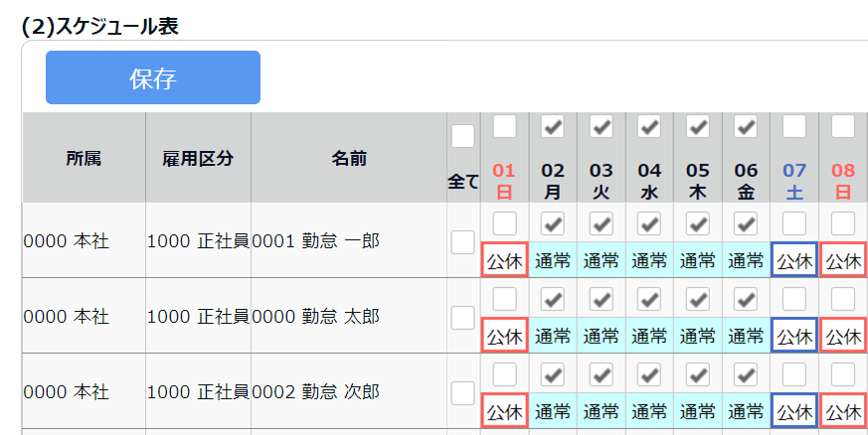Click the blue 保存 save button
868x435 pixels.
coord(153,77)
